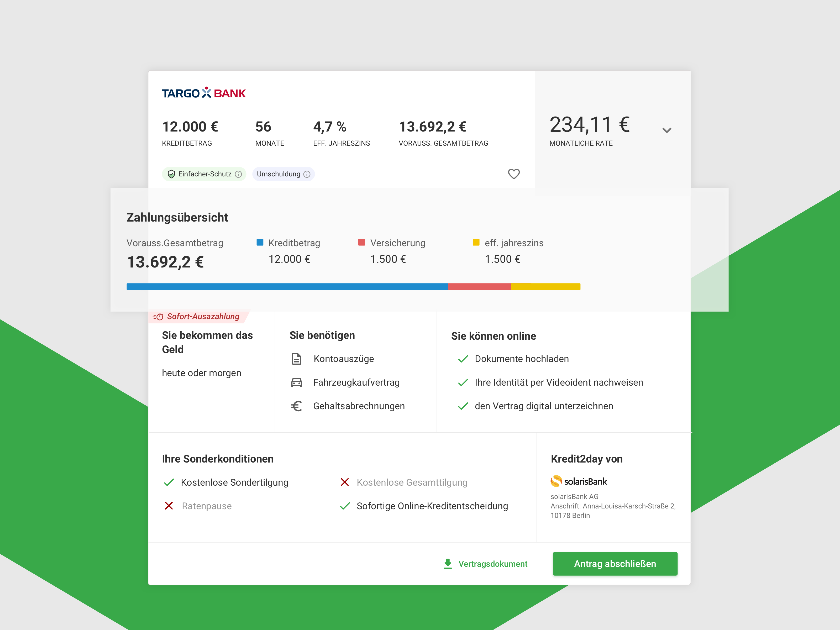Click the Kontoauszüge document icon
The image size is (840, 630).
297,359
